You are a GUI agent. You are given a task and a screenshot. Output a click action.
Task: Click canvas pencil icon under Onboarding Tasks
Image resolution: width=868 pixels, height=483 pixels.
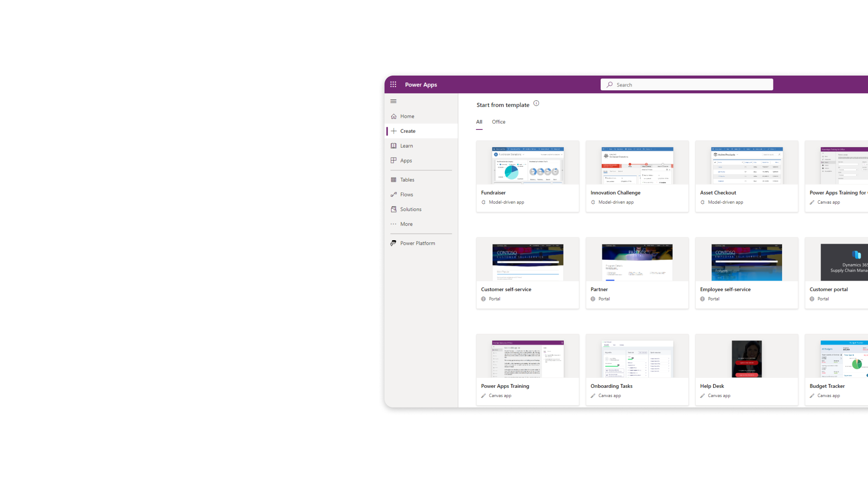[x=593, y=396]
